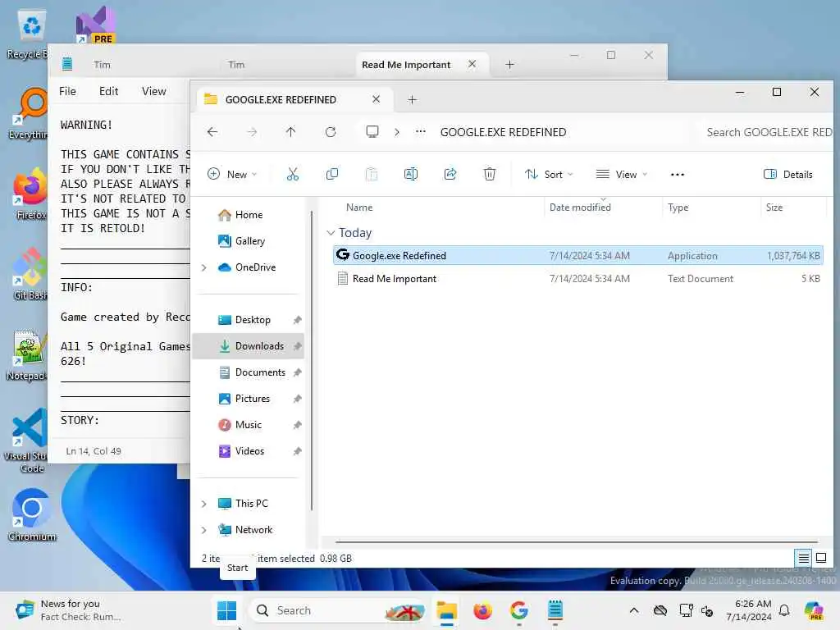Click the Rename icon in Explorer toolbar

tap(411, 174)
